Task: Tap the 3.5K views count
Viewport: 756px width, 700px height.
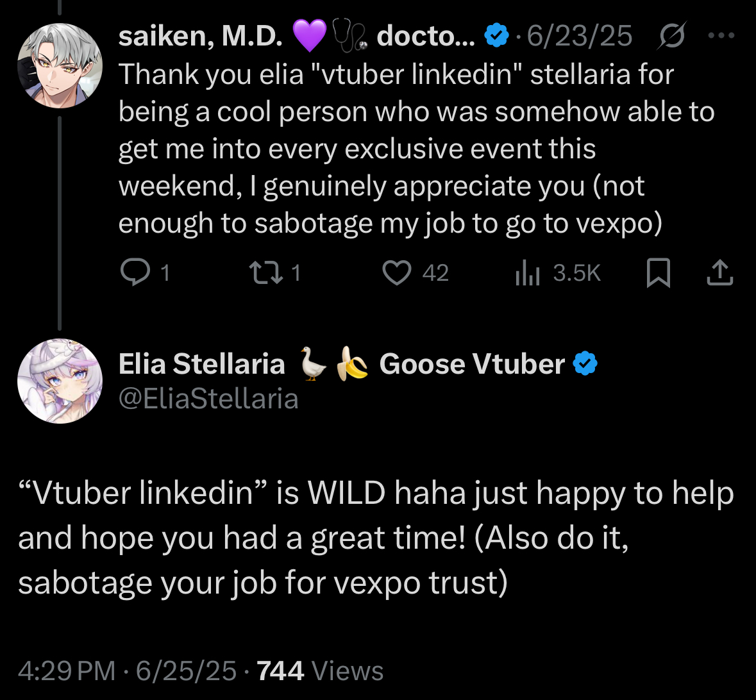Action: pyautogui.click(x=576, y=273)
